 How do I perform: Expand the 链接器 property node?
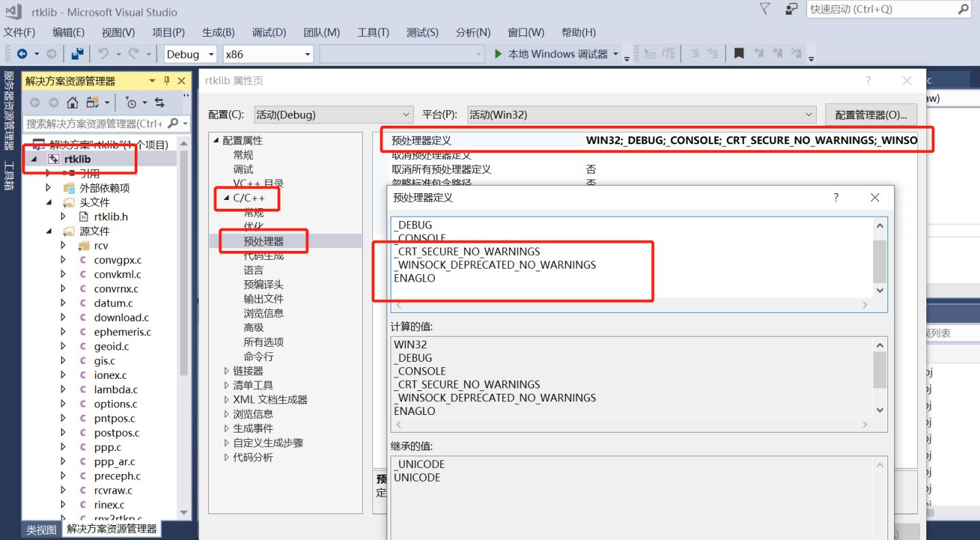(227, 371)
